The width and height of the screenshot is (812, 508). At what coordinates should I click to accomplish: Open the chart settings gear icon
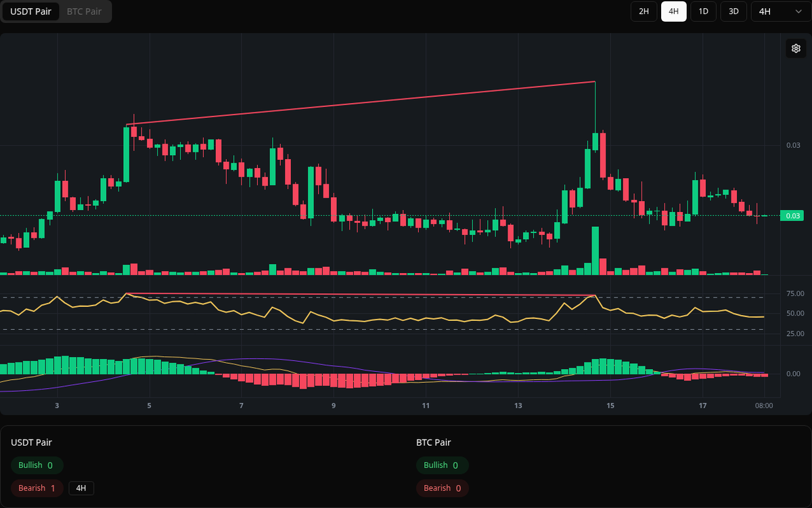[796, 48]
